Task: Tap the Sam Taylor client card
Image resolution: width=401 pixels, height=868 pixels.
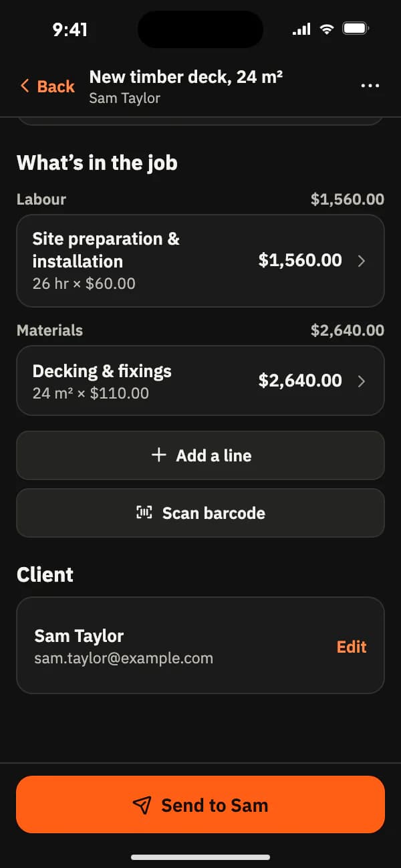Action: click(x=200, y=645)
